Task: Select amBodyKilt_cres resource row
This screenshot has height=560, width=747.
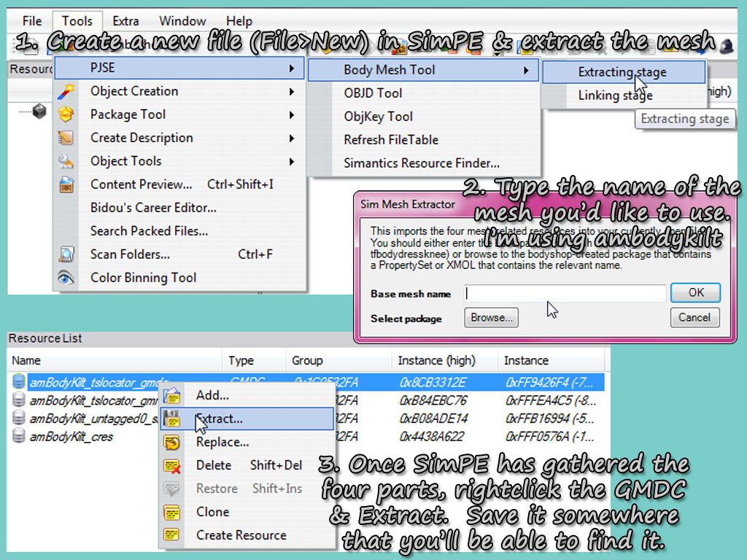Action: (x=306, y=437)
